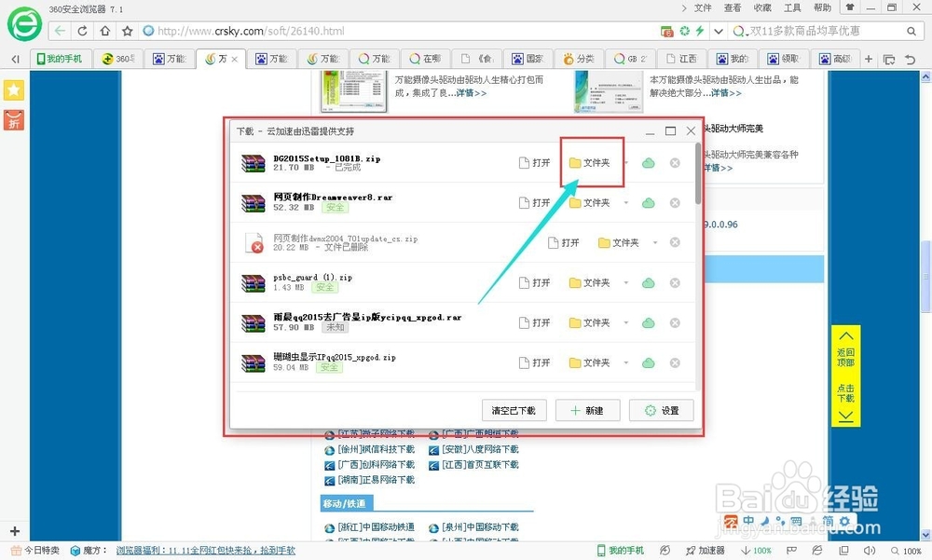The width and height of the screenshot is (932, 560).
Task: Click the 返回顶部 yellow button
Action: pos(845,348)
